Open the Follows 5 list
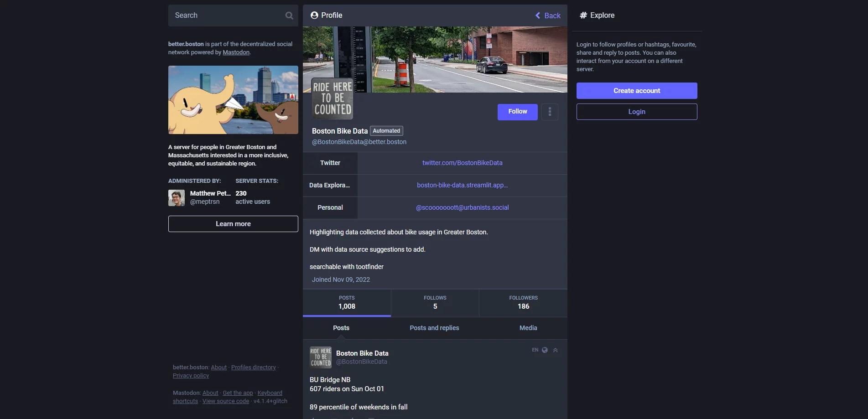The image size is (868, 419). 435,303
